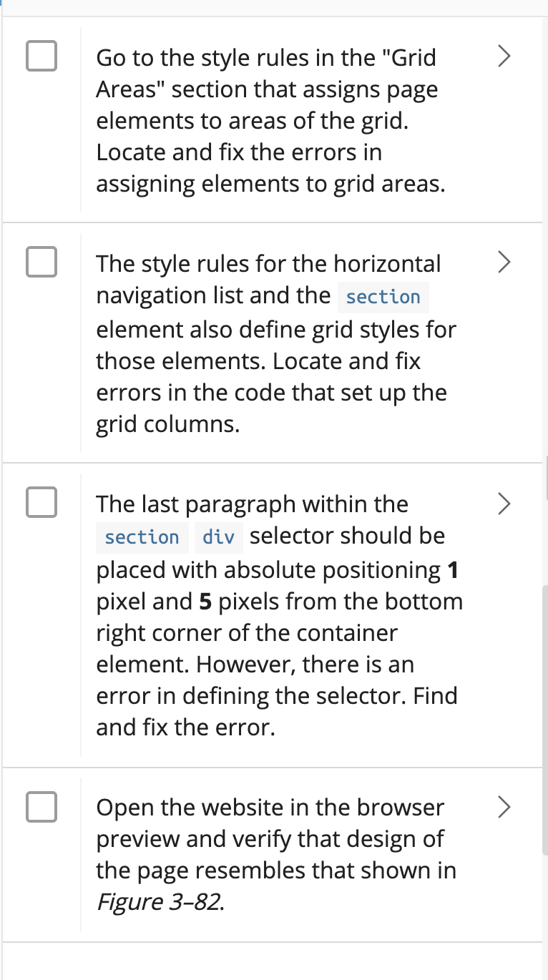Select the first task item row
The height and width of the screenshot is (980, 548).
click(272, 119)
